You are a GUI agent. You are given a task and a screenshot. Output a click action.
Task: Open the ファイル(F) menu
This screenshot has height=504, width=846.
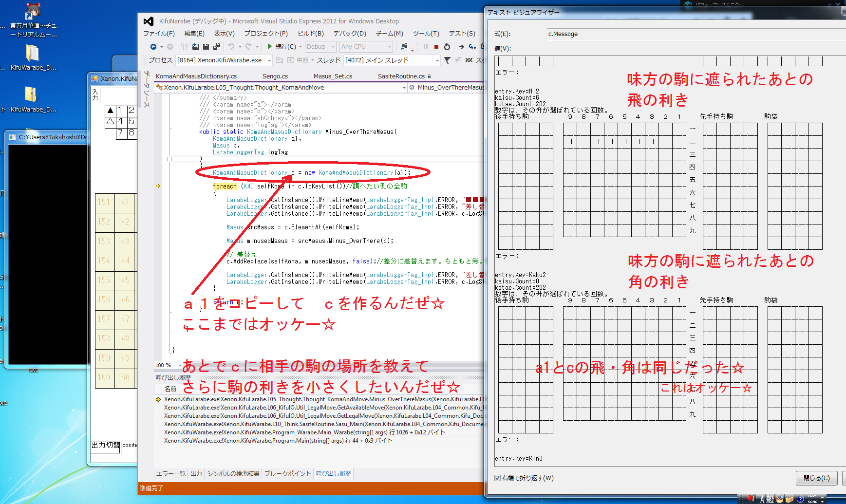(159, 34)
